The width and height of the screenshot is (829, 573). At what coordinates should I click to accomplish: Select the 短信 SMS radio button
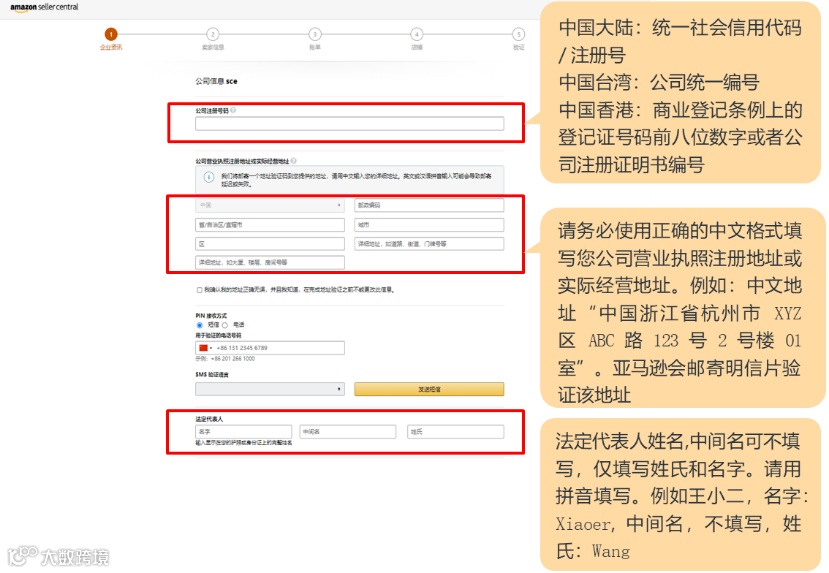click(199, 325)
